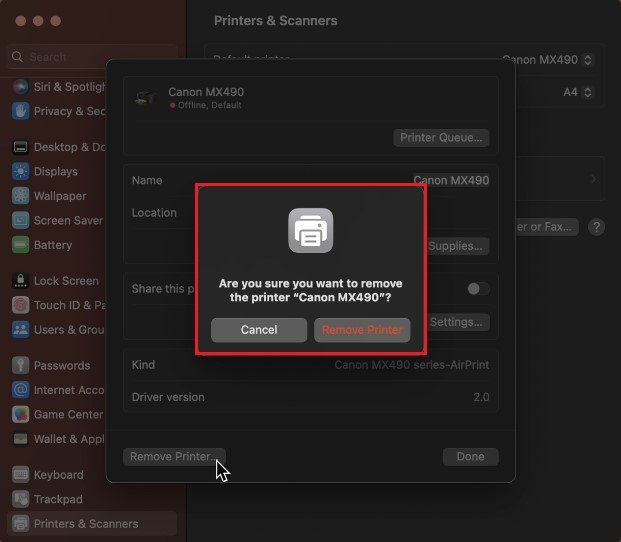The width and height of the screenshot is (621, 542).
Task: Expand the printer row chevron on the right
Action: pos(593,179)
